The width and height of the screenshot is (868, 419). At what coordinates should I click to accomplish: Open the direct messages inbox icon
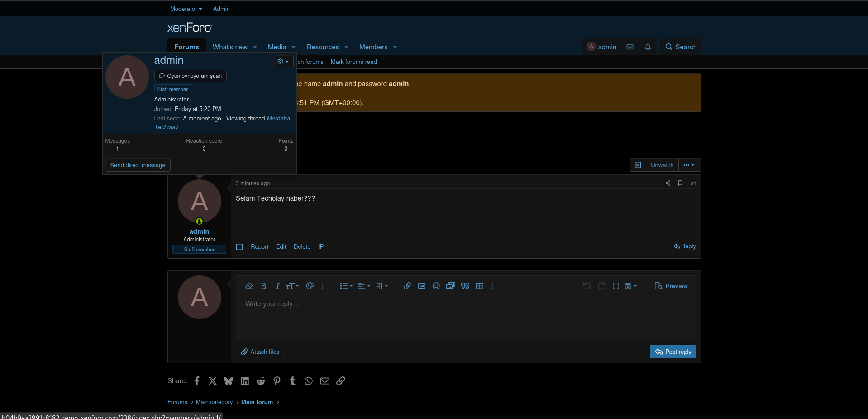(x=630, y=47)
